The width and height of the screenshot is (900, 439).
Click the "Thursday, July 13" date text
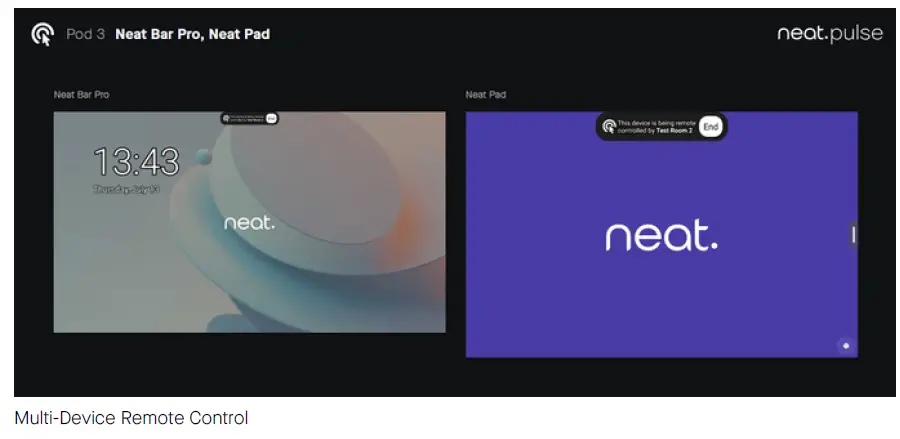pyautogui.click(x=126, y=189)
